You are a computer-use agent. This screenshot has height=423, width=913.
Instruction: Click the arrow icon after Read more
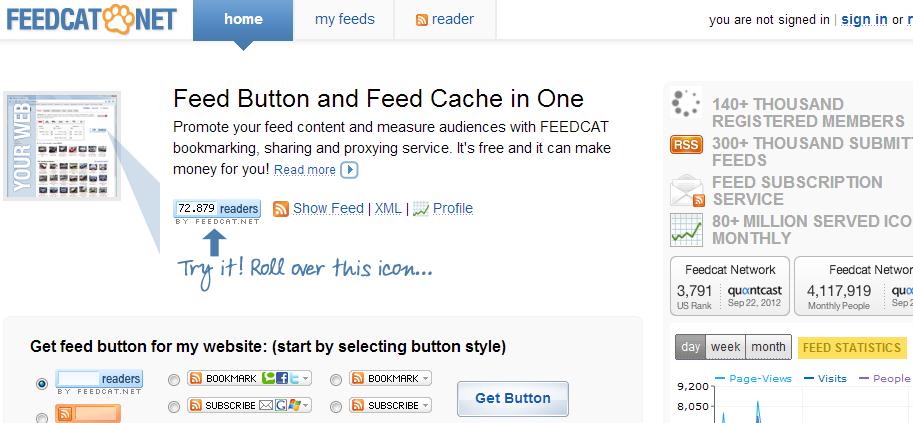click(x=349, y=170)
